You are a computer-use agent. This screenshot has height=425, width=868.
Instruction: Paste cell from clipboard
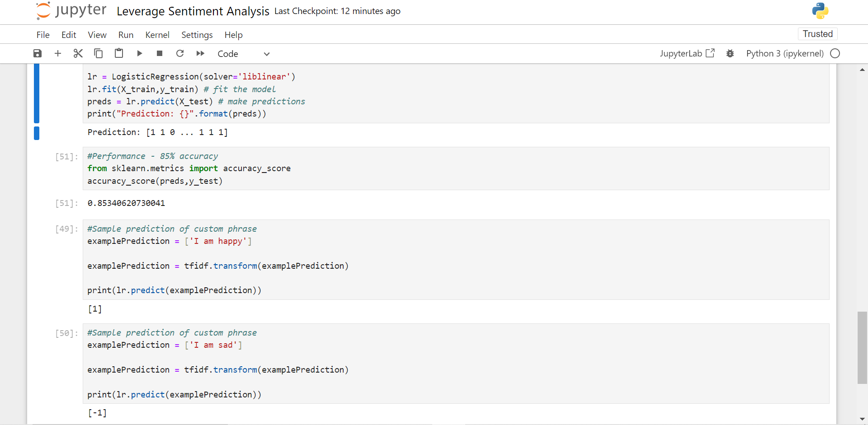119,54
